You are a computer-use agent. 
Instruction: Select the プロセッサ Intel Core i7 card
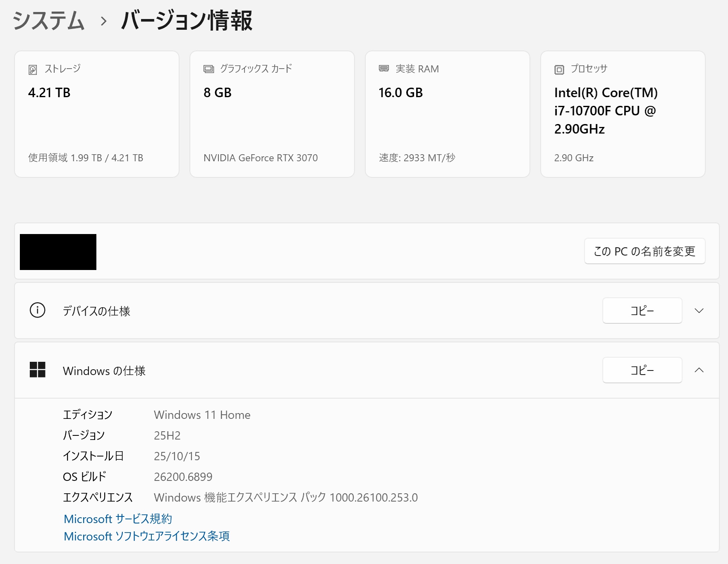623,114
